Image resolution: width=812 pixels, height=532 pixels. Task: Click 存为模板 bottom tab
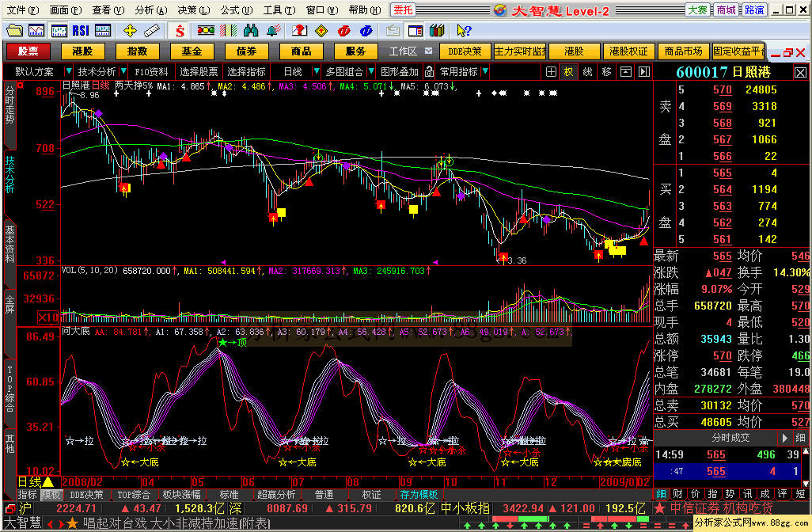point(419,495)
